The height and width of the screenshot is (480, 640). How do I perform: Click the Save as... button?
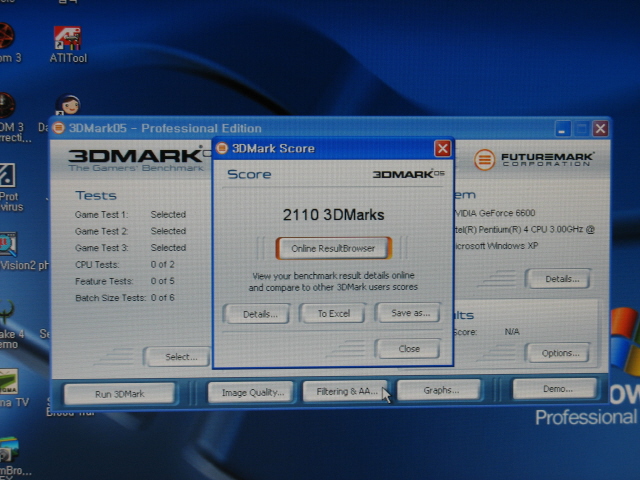pos(409,313)
